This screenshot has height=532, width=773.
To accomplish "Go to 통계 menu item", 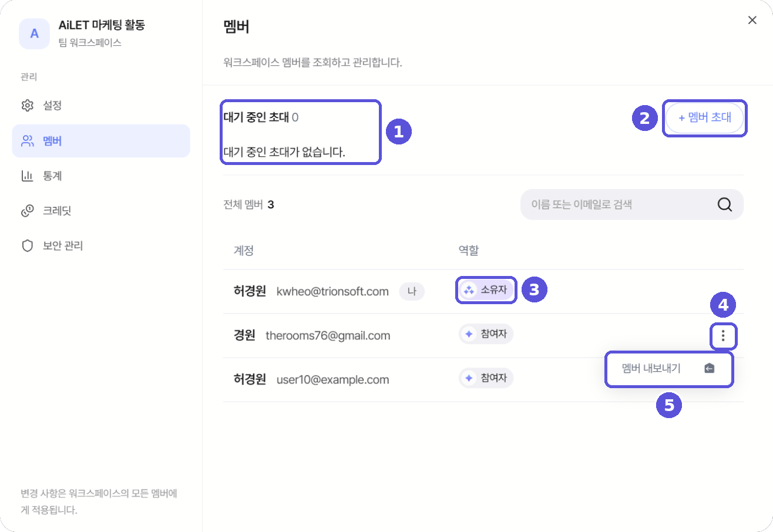I will pos(101,176).
